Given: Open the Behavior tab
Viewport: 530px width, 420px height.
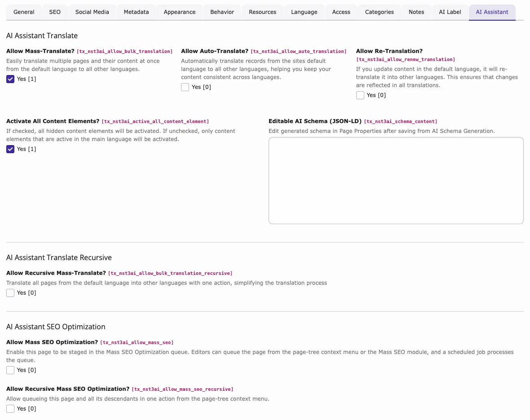Looking at the screenshot, I should click(x=222, y=12).
